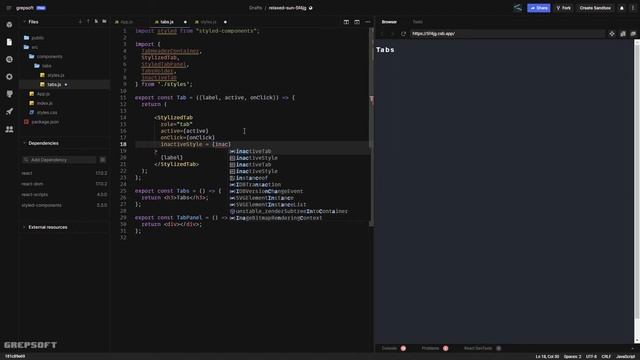The height and width of the screenshot is (360, 640).
Task: Open preview in a new window icon
Action: click(623, 34)
